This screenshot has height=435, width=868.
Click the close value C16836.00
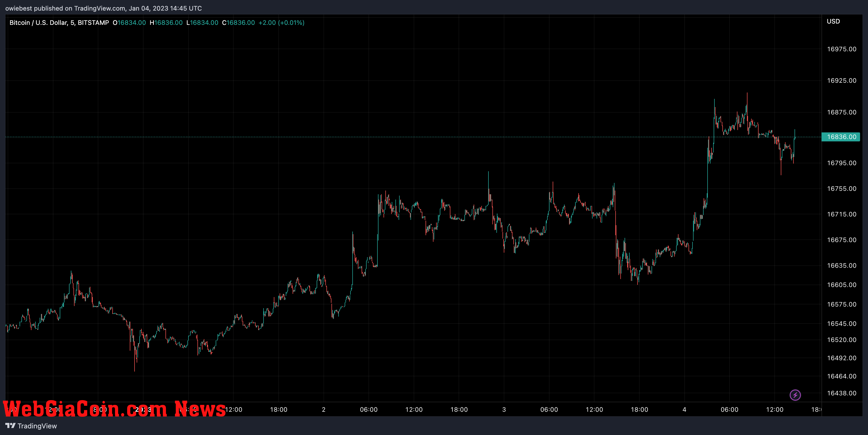(x=239, y=22)
